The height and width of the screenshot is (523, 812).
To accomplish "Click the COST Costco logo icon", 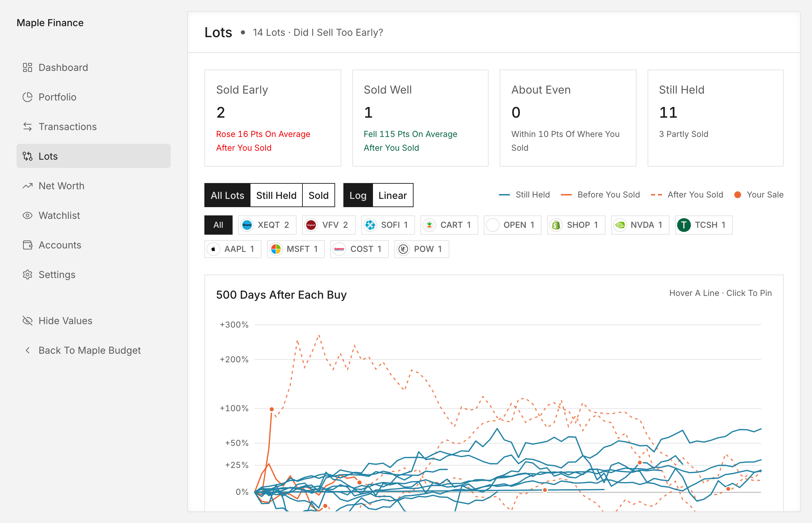I will point(339,249).
